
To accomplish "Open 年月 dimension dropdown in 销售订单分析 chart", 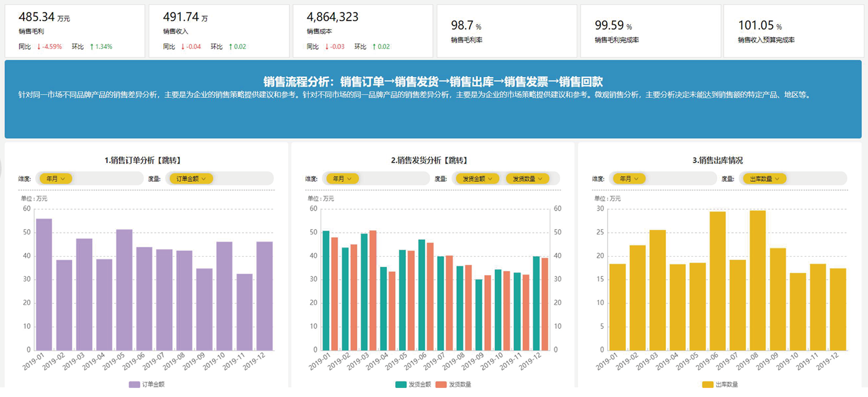I will tap(56, 179).
